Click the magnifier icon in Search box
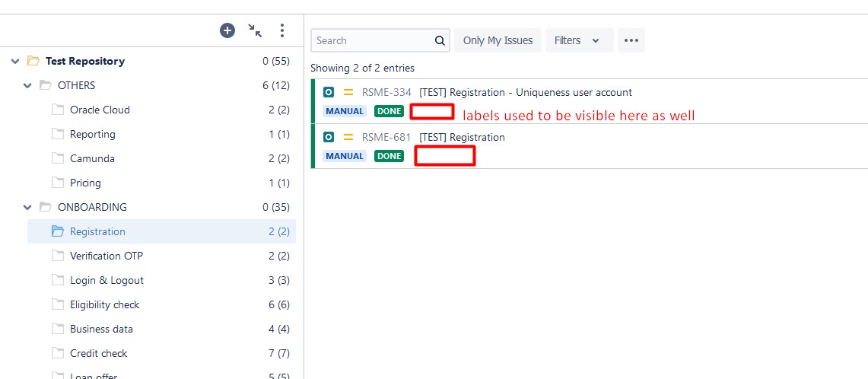 440,40
